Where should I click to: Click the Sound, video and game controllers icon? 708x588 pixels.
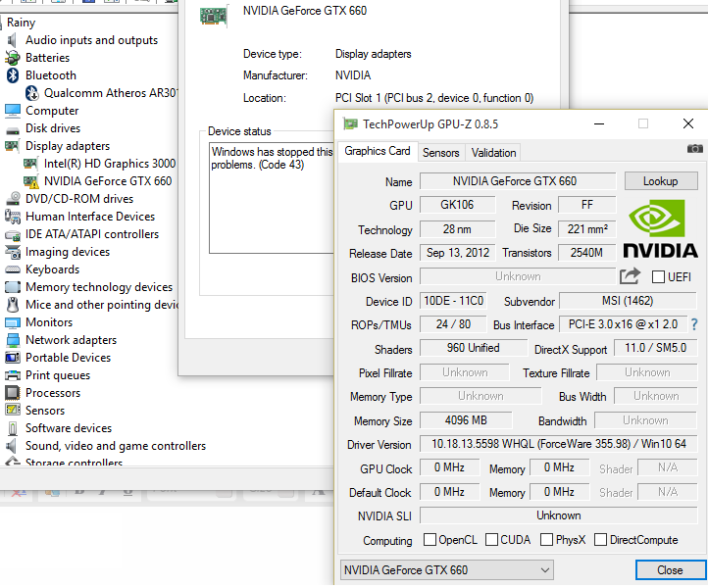click(x=12, y=446)
